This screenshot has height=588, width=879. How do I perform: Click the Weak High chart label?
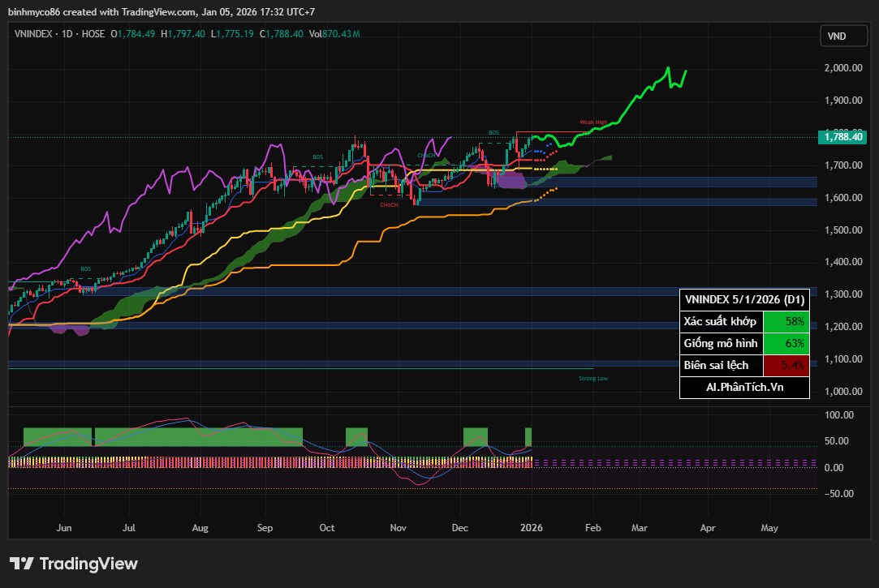[x=592, y=122]
